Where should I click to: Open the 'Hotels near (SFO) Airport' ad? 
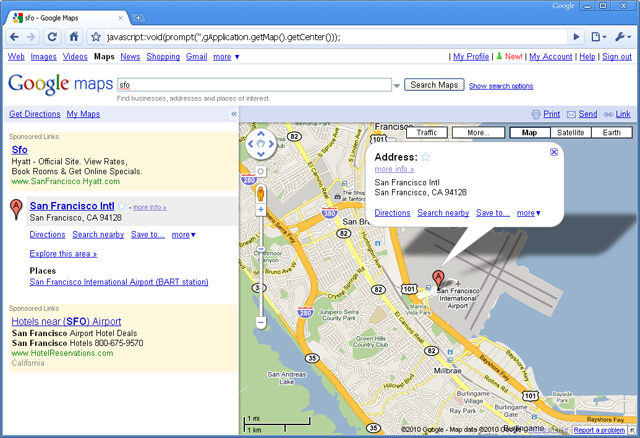[x=66, y=321]
